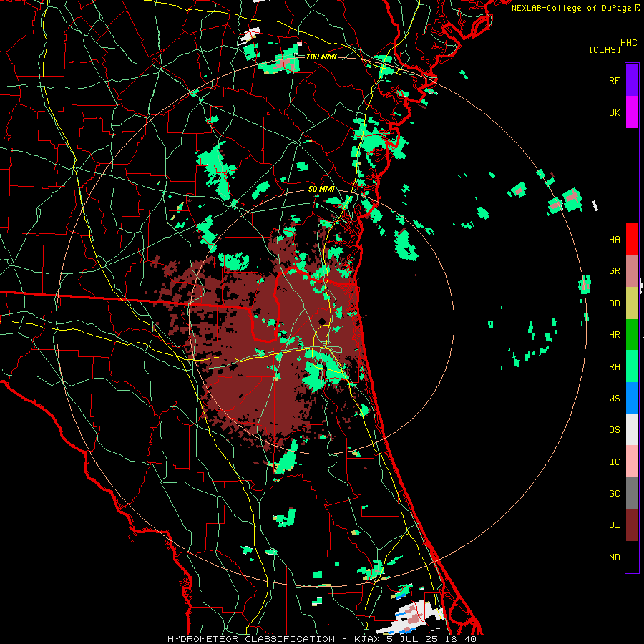Click the DS white legend swatch
The width and height of the screenshot is (644, 644).
632,429
